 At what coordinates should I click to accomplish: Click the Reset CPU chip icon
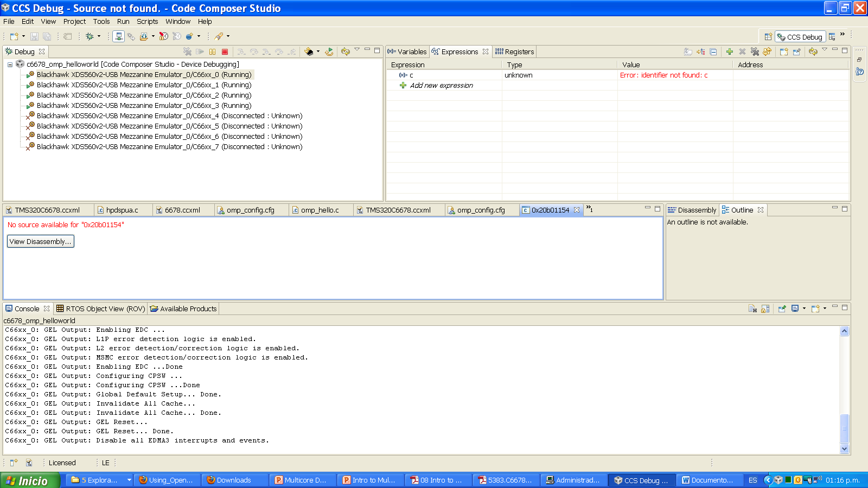point(309,52)
